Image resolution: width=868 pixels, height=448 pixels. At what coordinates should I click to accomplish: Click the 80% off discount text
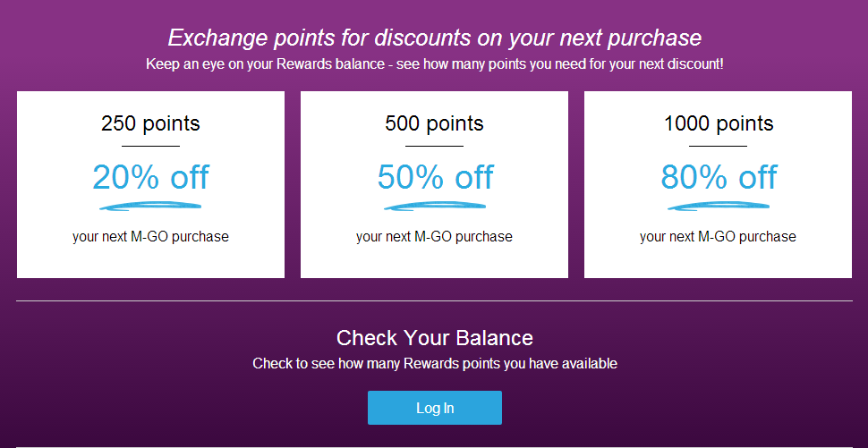coord(719,177)
